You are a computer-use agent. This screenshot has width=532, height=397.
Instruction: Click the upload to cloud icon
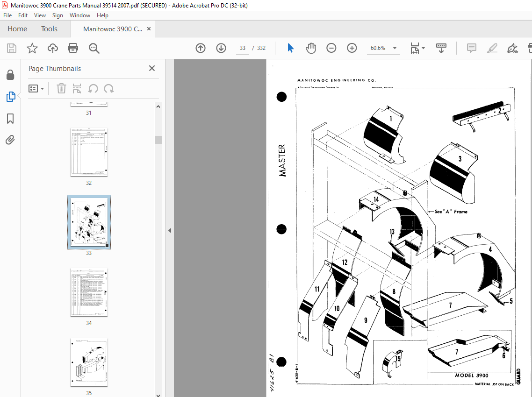tap(52, 48)
